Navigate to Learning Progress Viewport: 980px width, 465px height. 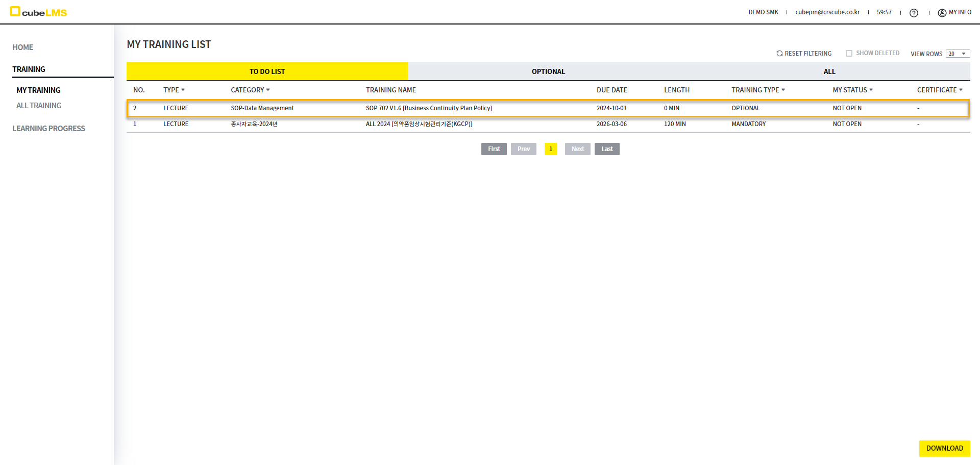pos(48,129)
